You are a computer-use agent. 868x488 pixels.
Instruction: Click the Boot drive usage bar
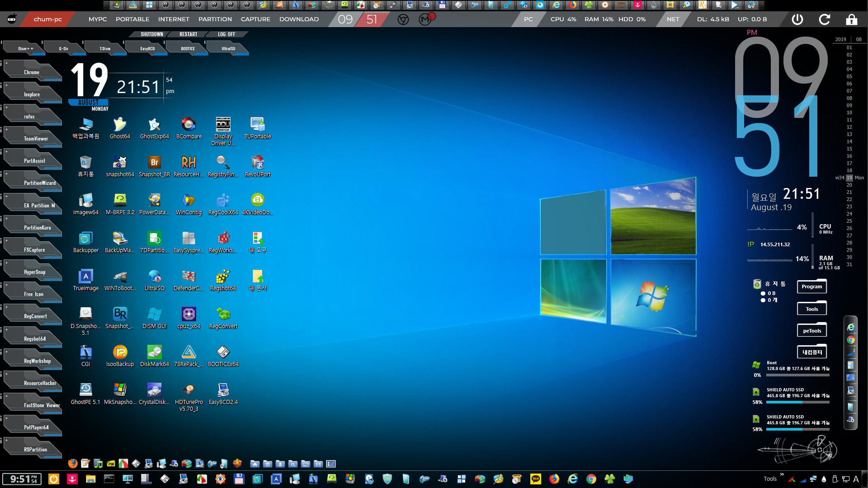(x=798, y=375)
